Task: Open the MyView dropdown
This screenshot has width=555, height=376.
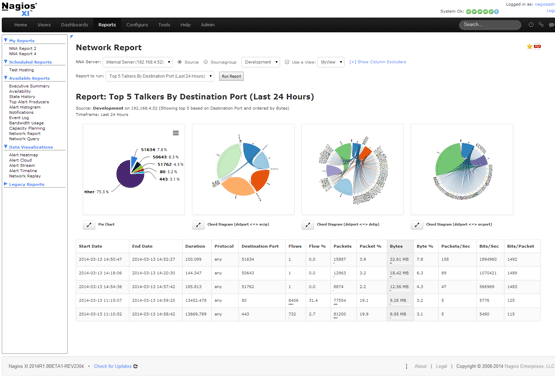Action: coord(331,62)
